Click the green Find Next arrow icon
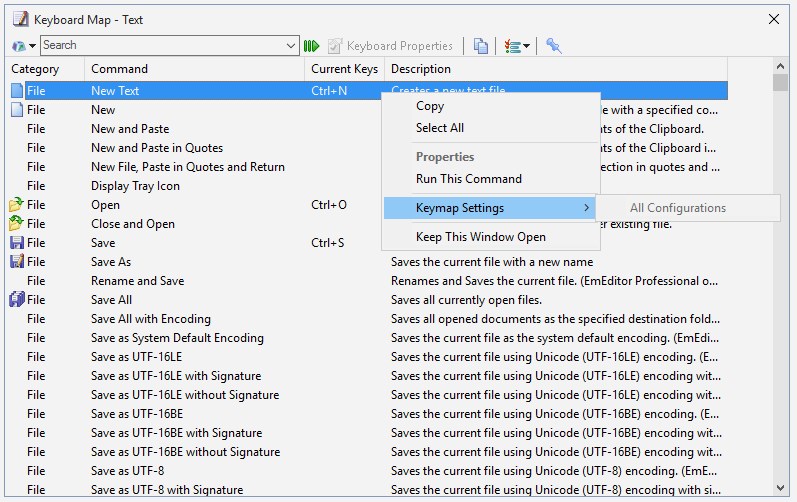The image size is (797, 502). (311, 45)
